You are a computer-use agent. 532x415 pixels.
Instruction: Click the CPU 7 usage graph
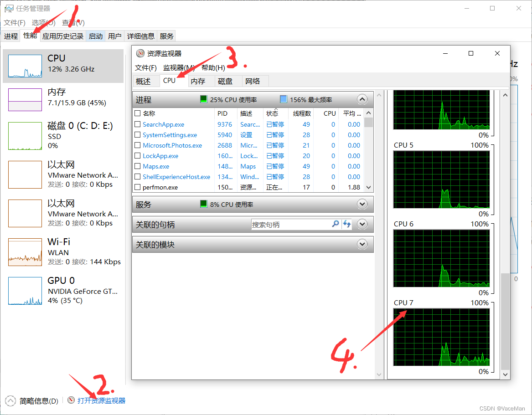441,337
